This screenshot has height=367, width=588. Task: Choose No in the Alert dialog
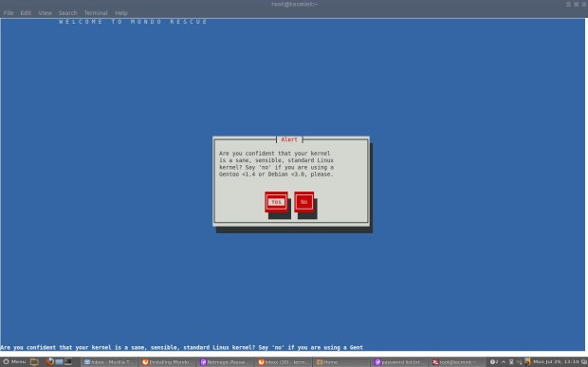pos(303,202)
